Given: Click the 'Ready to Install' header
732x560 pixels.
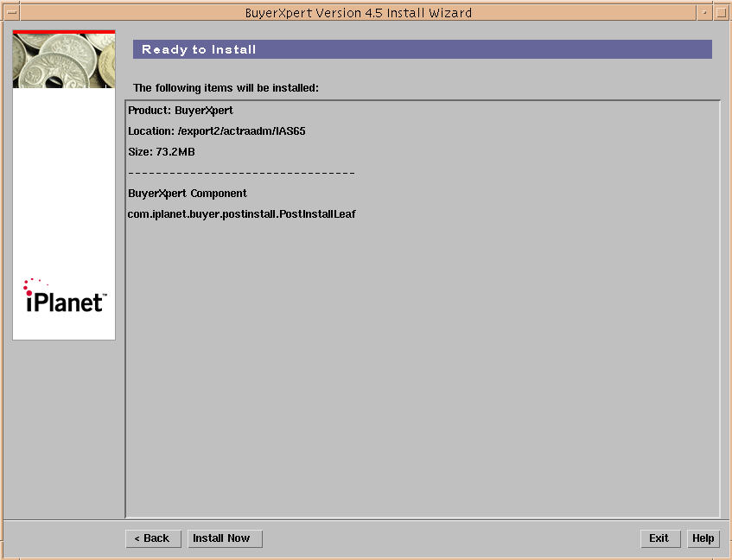Looking at the screenshot, I should [x=422, y=49].
